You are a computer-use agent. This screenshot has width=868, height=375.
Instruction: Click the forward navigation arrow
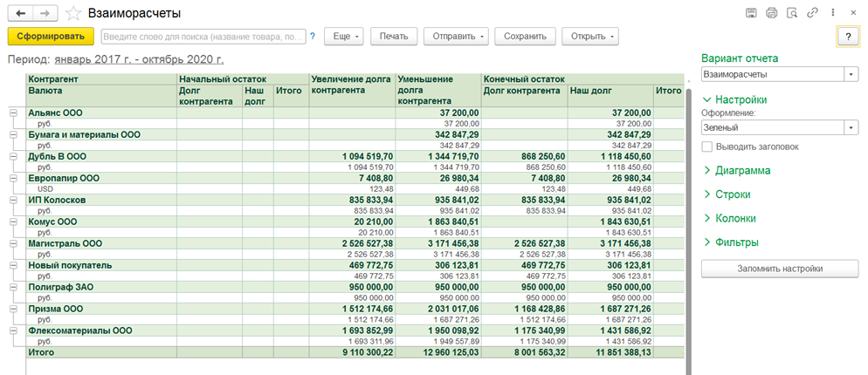click(45, 13)
